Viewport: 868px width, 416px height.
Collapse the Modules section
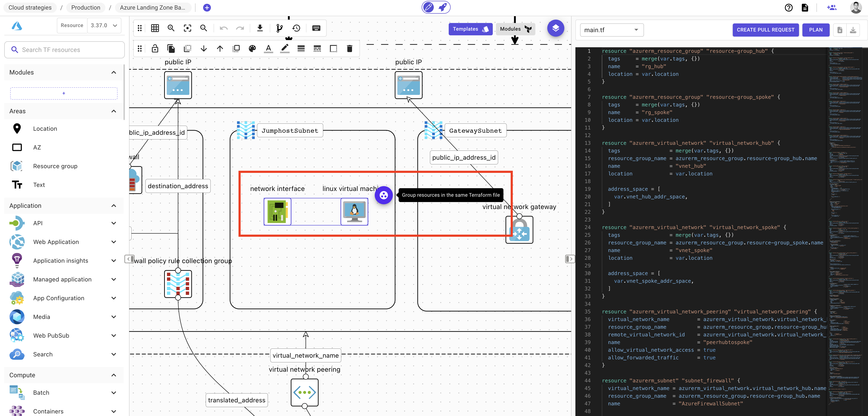click(114, 72)
